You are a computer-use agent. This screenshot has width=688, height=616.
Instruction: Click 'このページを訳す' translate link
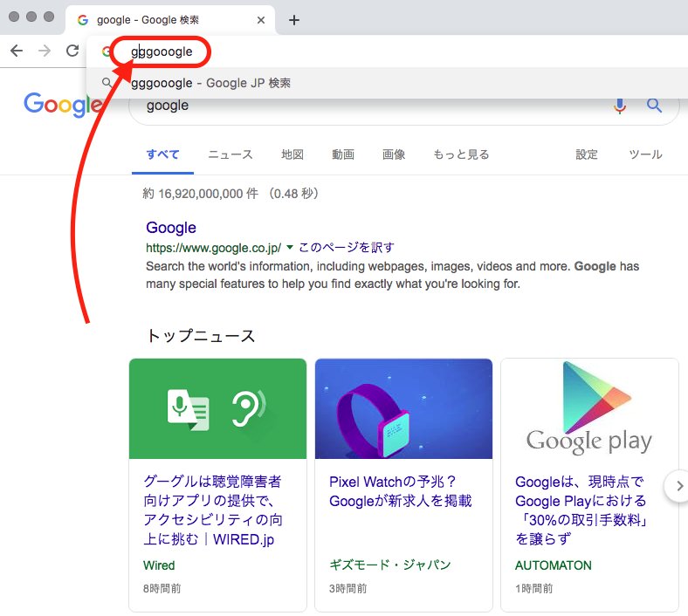[x=347, y=247]
